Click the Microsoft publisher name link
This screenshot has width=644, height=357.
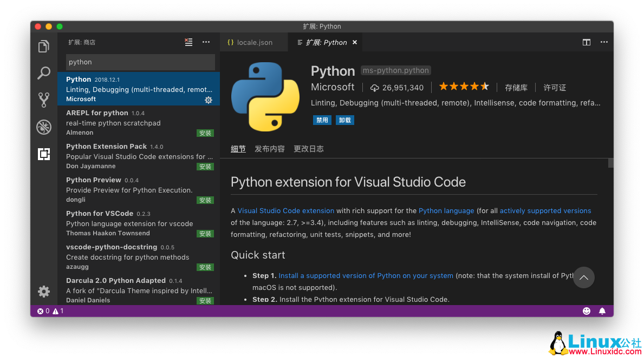(x=333, y=87)
